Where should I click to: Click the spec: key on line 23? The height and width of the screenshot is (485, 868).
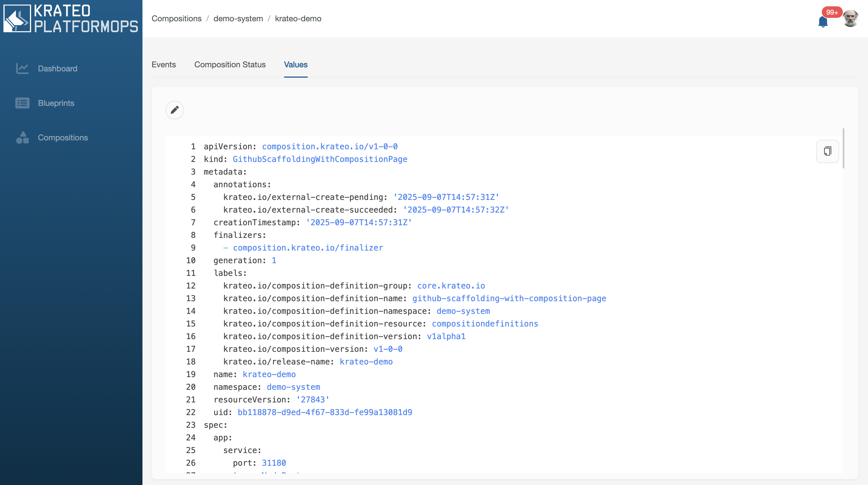[x=216, y=425]
